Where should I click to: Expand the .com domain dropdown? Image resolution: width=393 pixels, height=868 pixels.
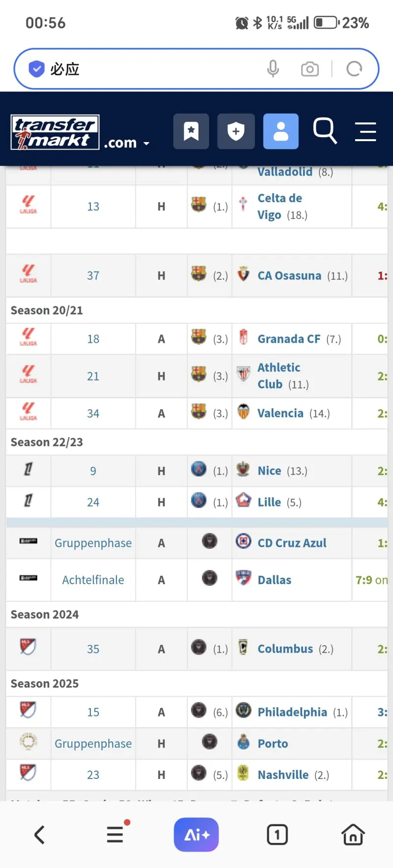pyautogui.click(x=127, y=143)
